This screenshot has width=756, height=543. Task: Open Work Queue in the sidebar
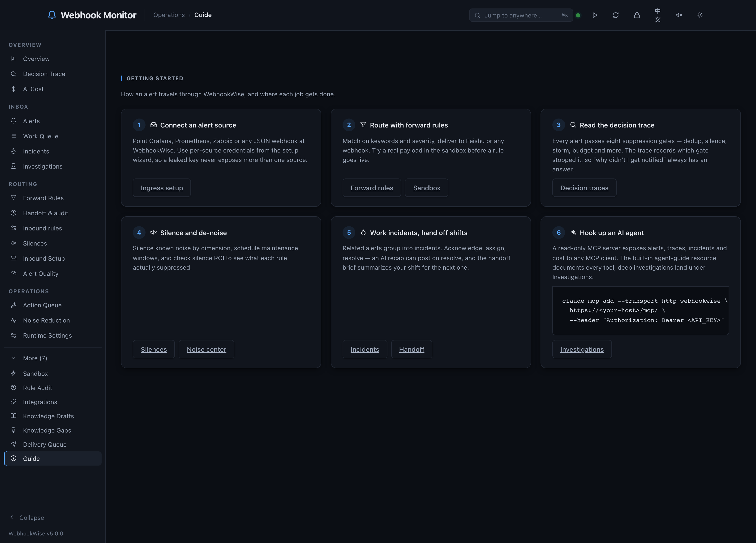[x=53, y=136]
